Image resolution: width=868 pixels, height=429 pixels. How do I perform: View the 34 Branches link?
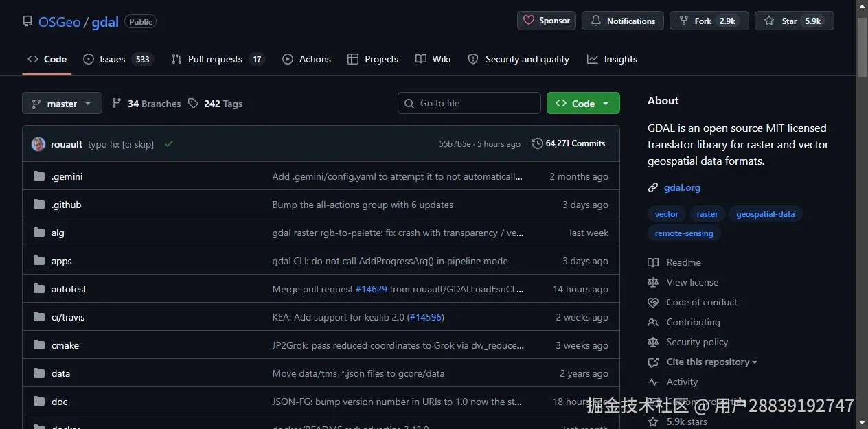(x=146, y=104)
